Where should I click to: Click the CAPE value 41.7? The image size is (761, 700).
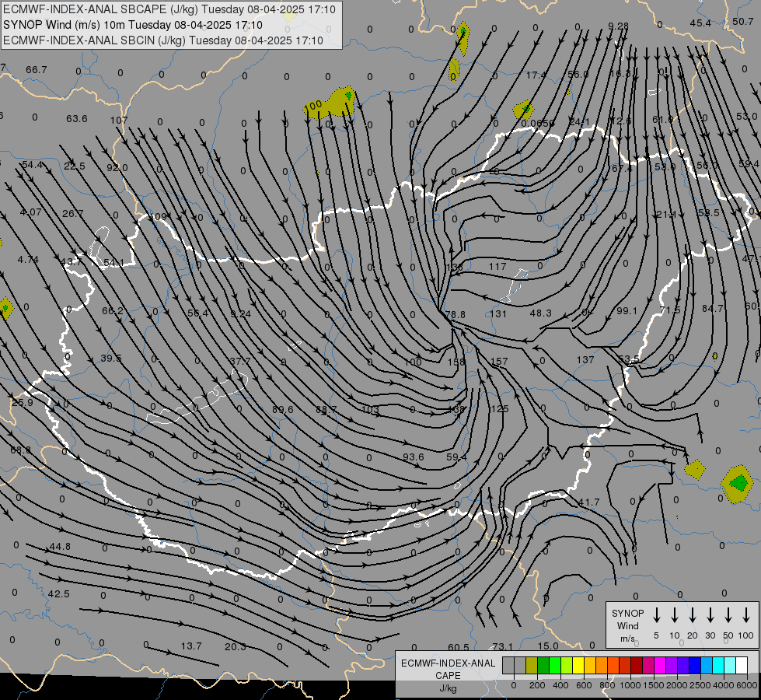pyautogui.click(x=589, y=502)
